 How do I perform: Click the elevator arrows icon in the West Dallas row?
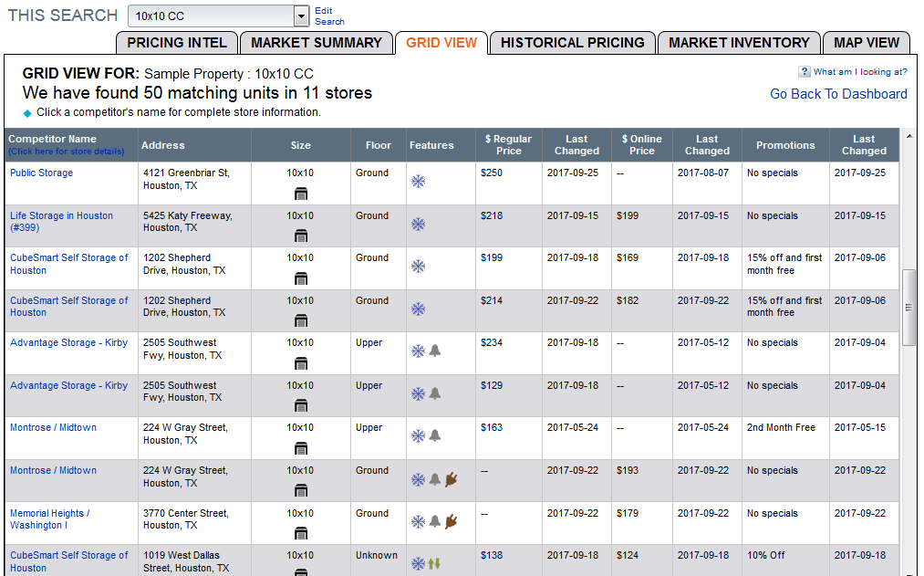(x=434, y=563)
